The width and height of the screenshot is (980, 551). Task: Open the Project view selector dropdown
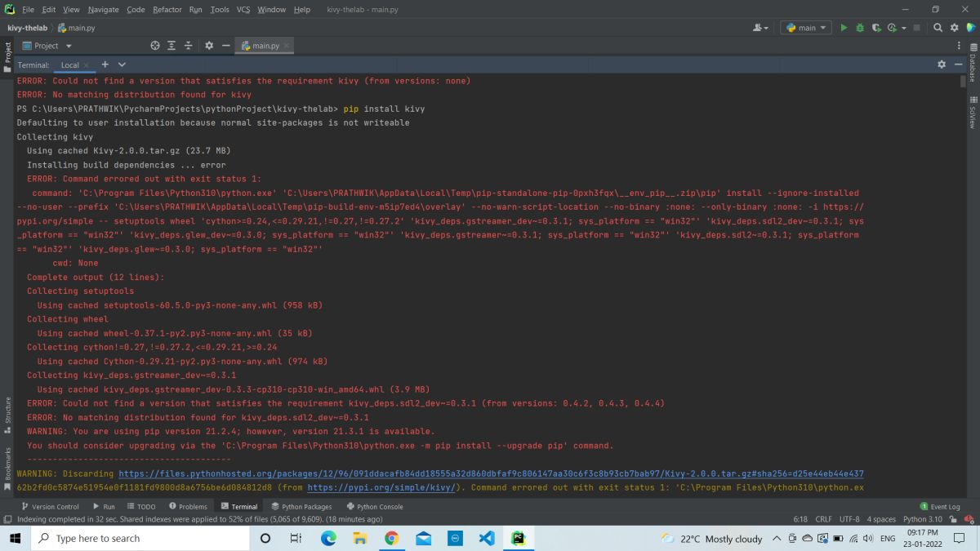(x=48, y=46)
